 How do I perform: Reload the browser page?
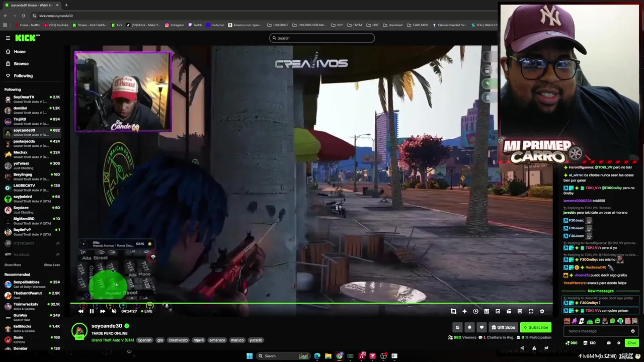tap(23, 16)
